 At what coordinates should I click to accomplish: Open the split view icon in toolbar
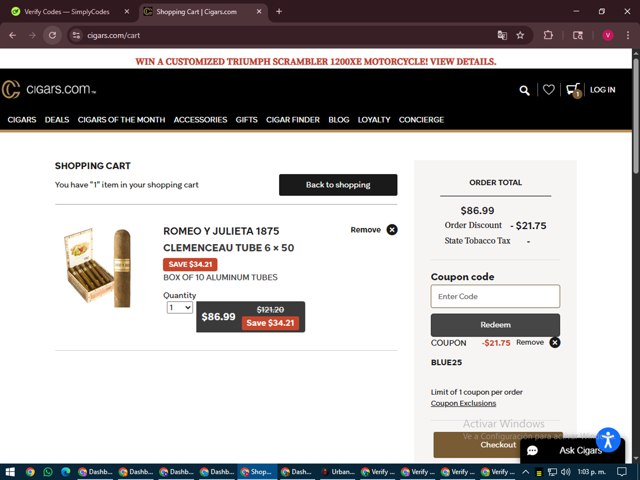pyautogui.click(x=578, y=36)
